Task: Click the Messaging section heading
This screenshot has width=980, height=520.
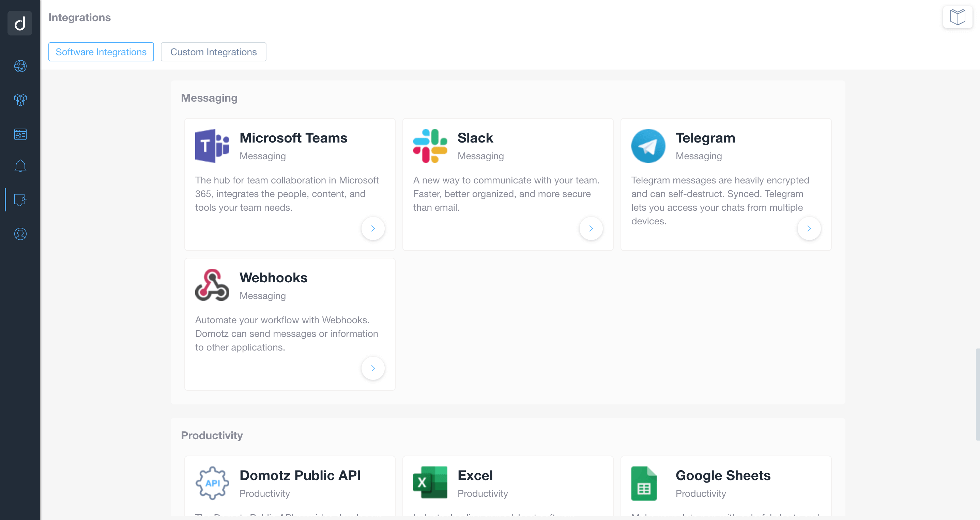Action: [209, 98]
